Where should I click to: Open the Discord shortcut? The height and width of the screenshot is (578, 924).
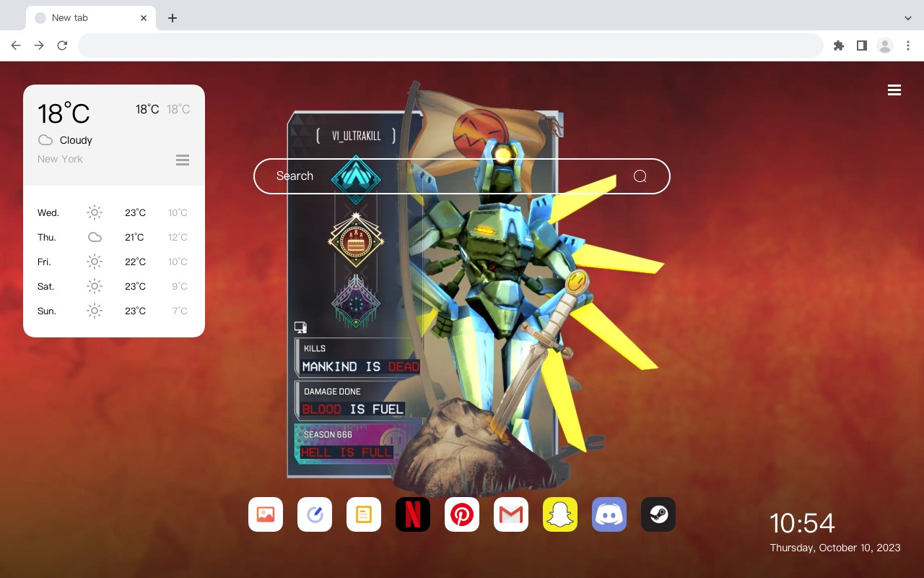pos(609,514)
